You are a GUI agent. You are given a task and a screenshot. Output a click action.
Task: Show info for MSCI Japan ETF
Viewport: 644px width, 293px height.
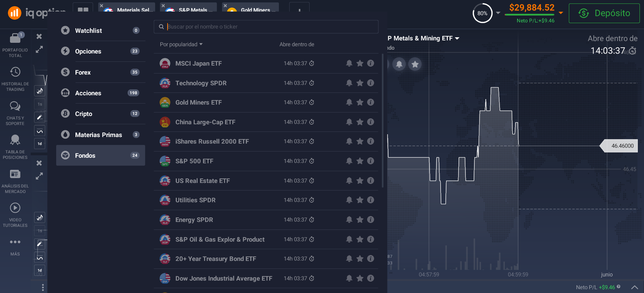pyautogui.click(x=371, y=63)
